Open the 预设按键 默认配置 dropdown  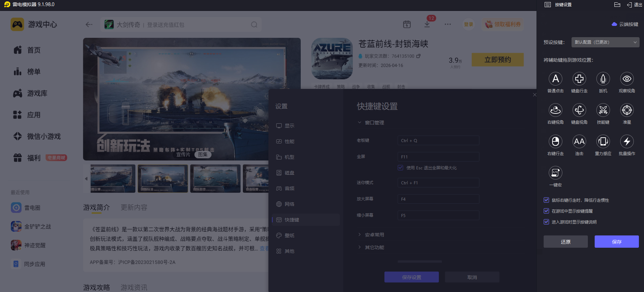(605, 42)
